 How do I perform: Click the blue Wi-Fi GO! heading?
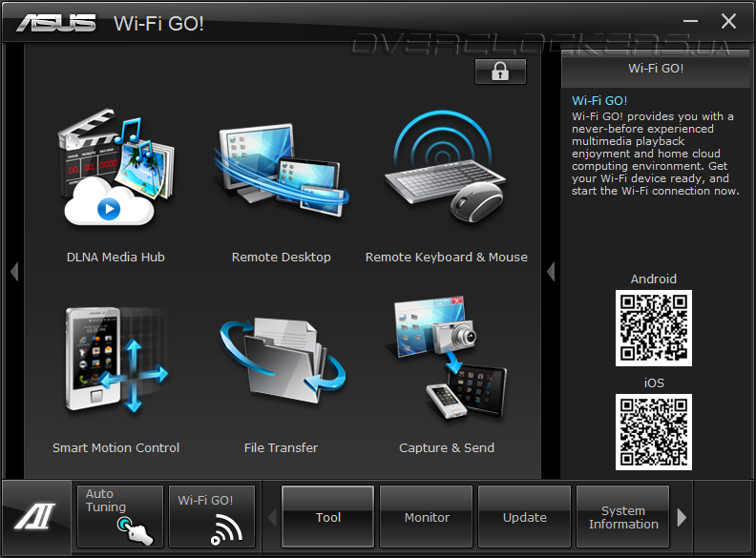(x=599, y=101)
